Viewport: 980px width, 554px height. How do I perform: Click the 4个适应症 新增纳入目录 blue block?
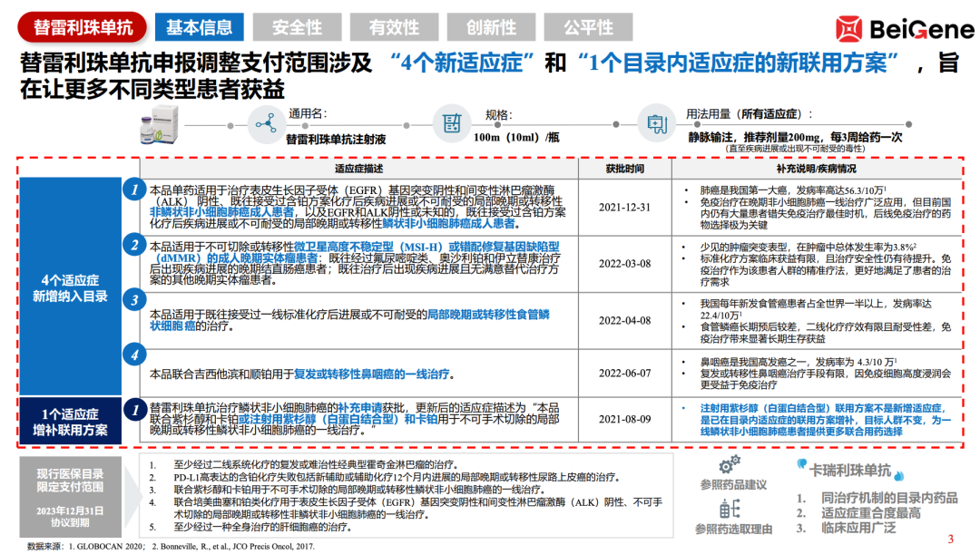(x=70, y=286)
